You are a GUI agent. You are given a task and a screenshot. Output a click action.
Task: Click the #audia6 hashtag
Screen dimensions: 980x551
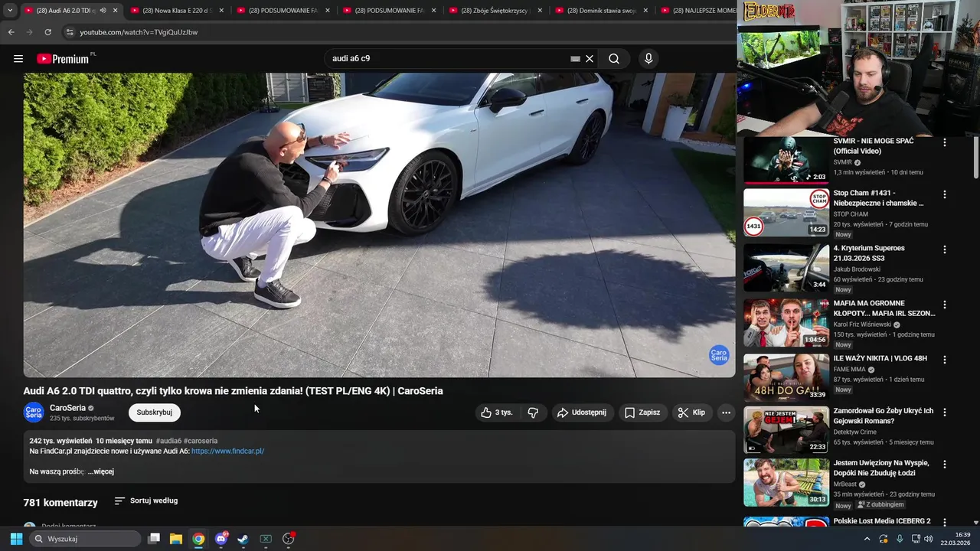(168, 441)
